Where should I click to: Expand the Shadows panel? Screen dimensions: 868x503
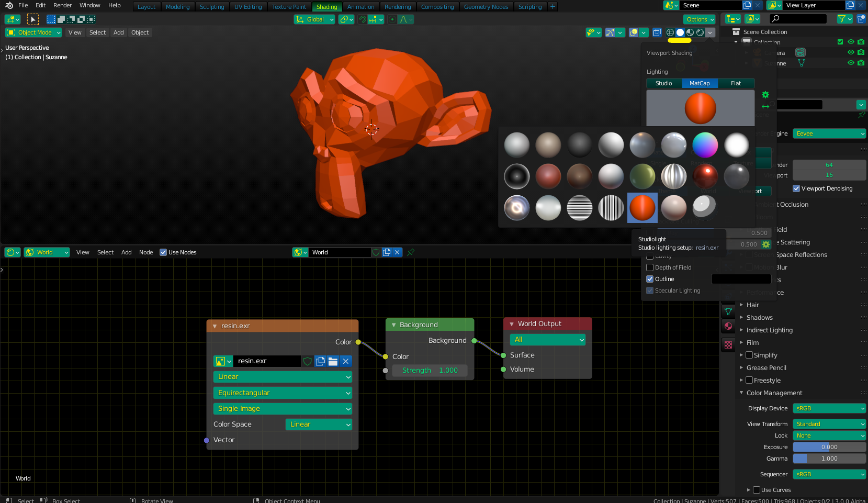(x=759, y=318)
